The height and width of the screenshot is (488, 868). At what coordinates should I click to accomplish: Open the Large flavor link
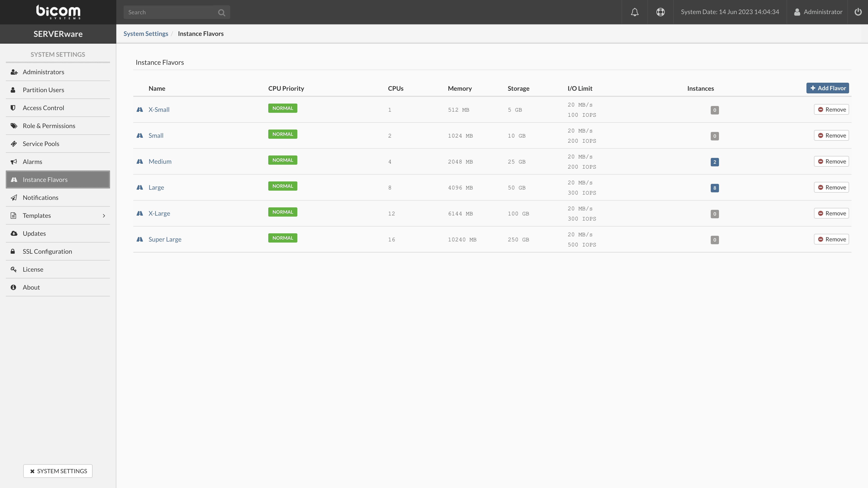pyautogui.click(x=156, y=187)
